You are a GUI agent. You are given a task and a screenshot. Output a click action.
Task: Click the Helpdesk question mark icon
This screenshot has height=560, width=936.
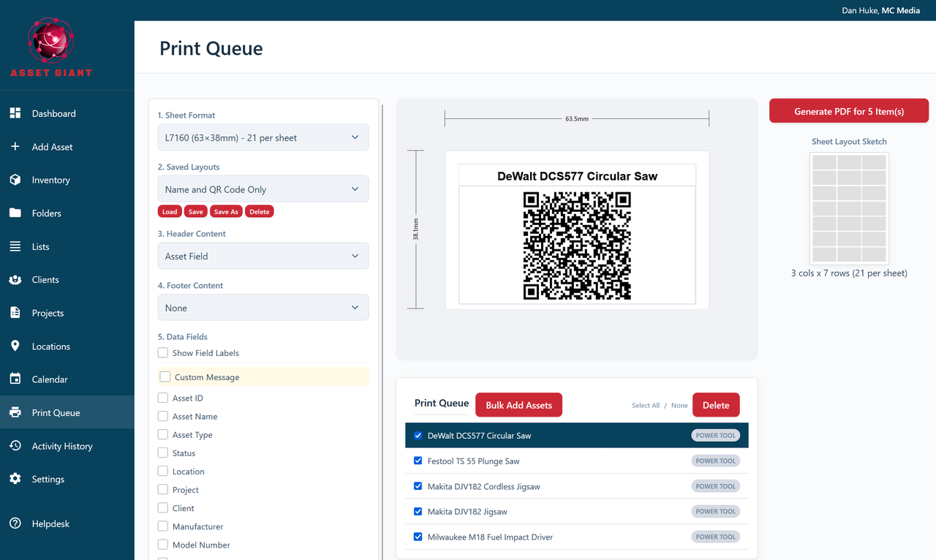(15, 523)
